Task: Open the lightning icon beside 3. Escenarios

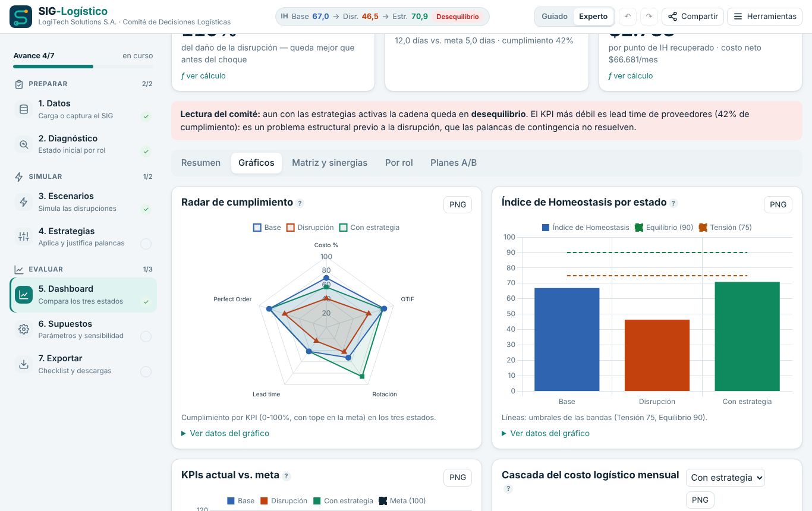Action: (24, 202)
